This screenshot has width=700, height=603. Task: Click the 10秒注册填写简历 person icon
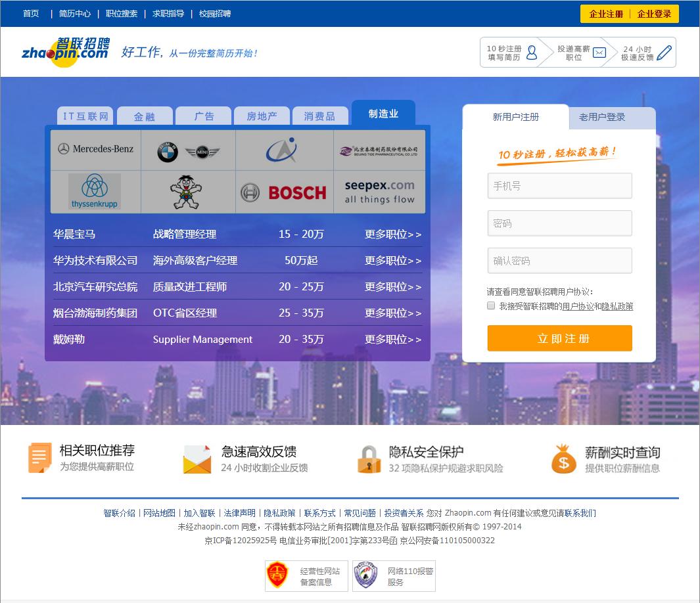coord(533,51)
